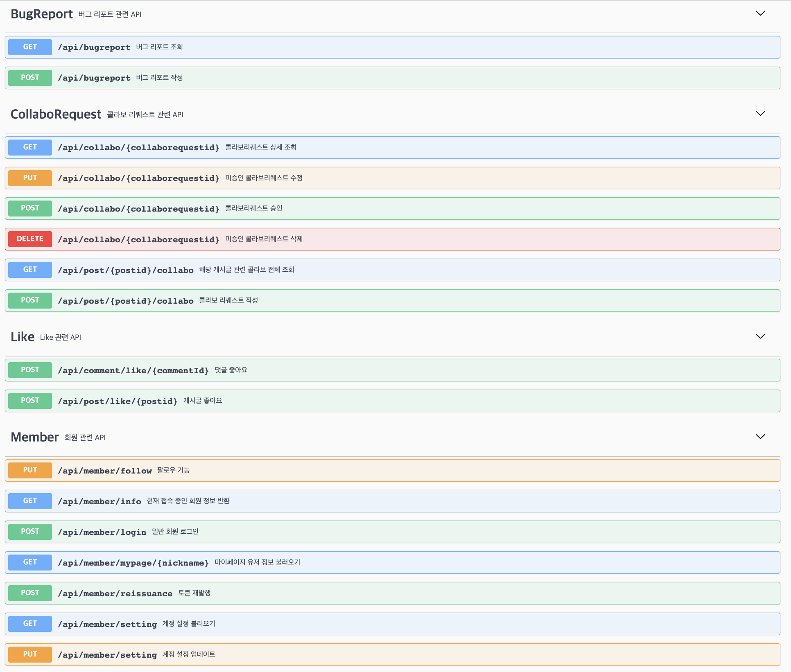Click POST badge for collabo request approval
The height and width of the screenshot is (672, 791).
coord(30,208)
